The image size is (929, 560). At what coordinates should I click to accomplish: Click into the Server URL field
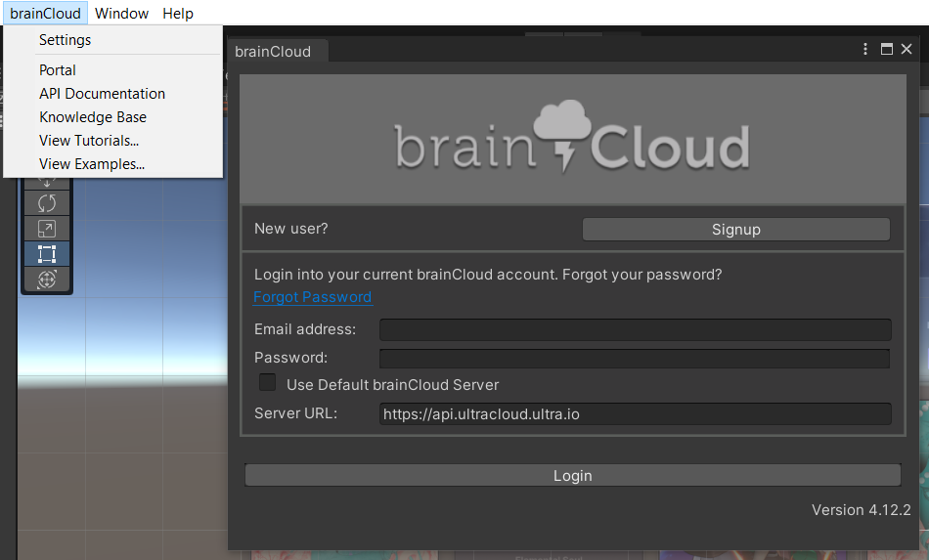635,413
